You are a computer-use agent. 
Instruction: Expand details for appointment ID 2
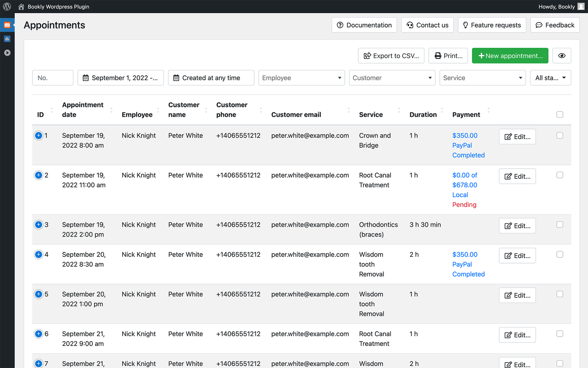click(x=38, y=175)
